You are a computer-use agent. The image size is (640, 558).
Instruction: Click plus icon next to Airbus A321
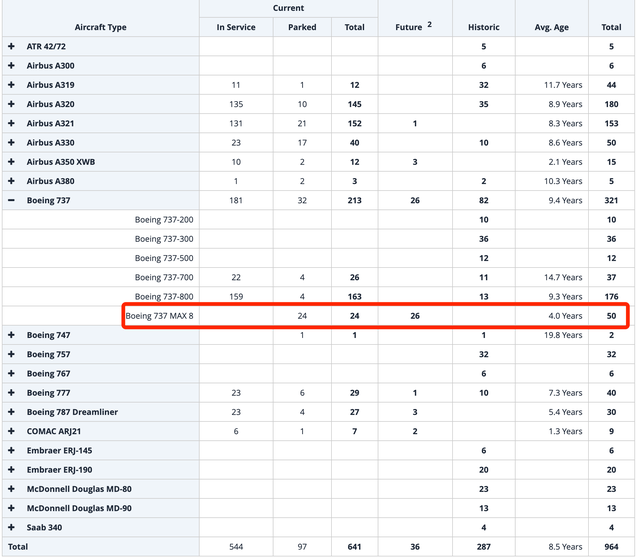(12, 123)
